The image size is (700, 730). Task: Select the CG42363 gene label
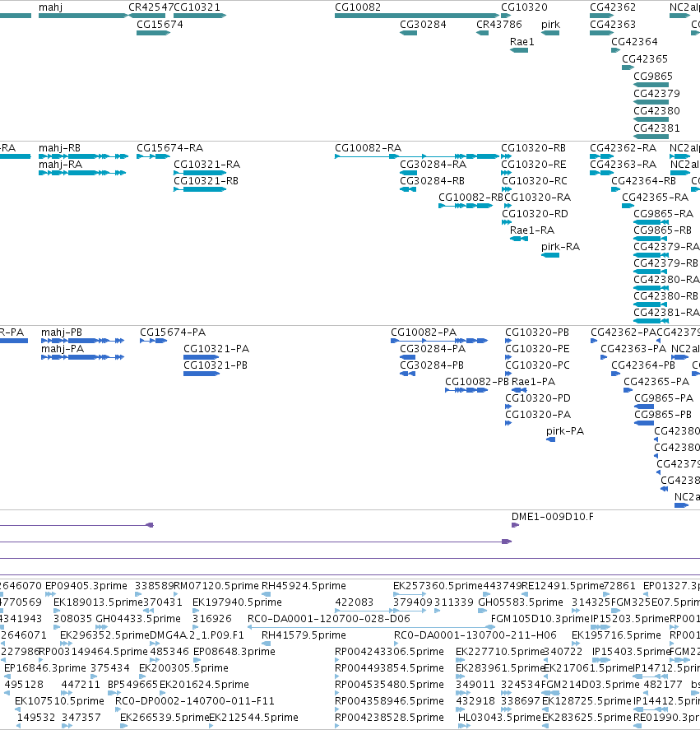pos(613,24)
